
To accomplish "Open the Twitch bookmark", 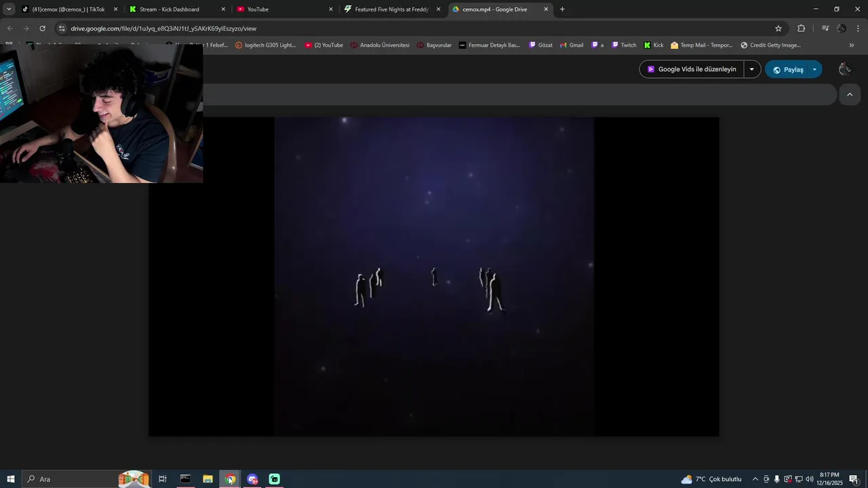I will point(624,45).
